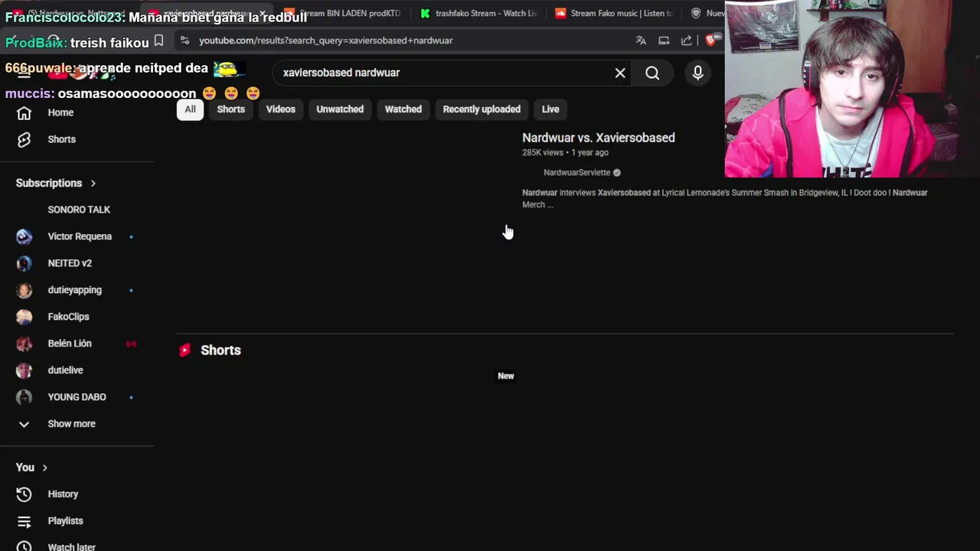980x551 pixels.
Task: Select the All filter chip
Action: (x=190, y=109)
